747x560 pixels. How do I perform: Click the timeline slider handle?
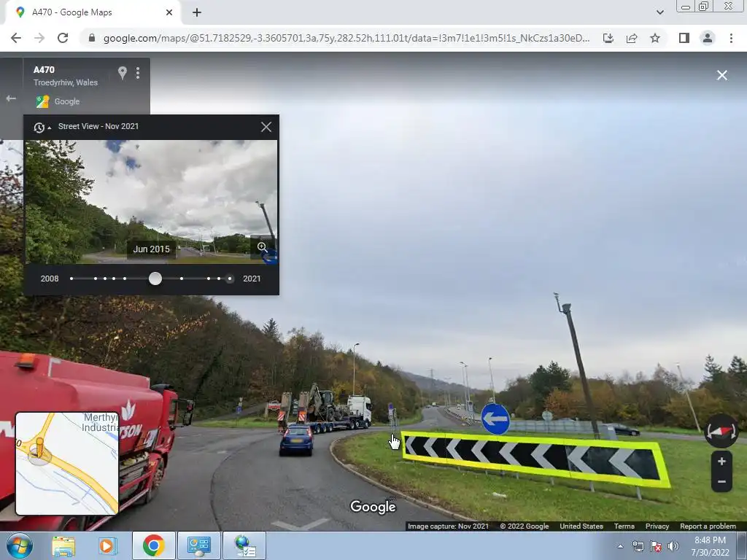coord(155,279)
